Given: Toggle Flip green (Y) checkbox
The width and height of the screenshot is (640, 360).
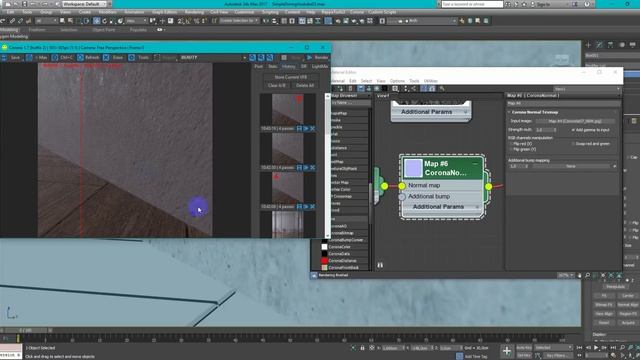Looking at the screenshot, I should click(x=511, y=149).
